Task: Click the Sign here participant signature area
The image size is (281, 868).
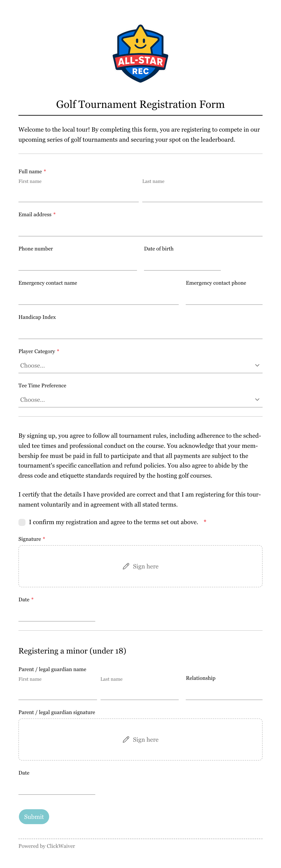Action: coord(140,566)
